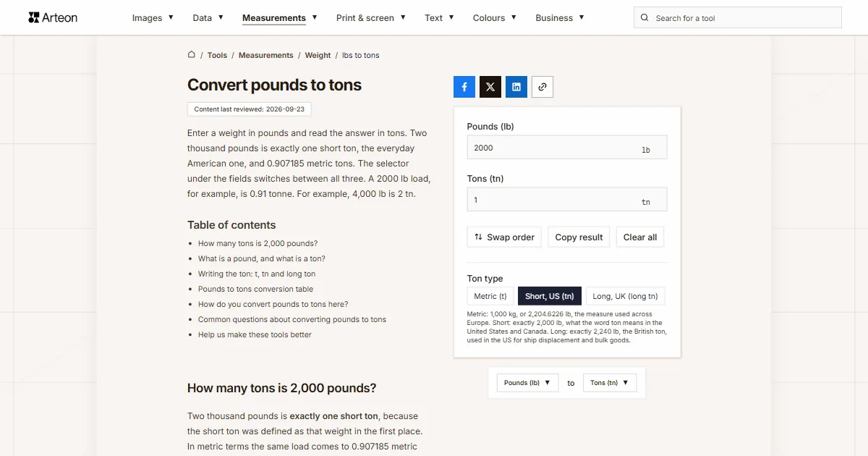Click the Copy result button
This screenshot has width=868, height=456.
tap(579, 237)
